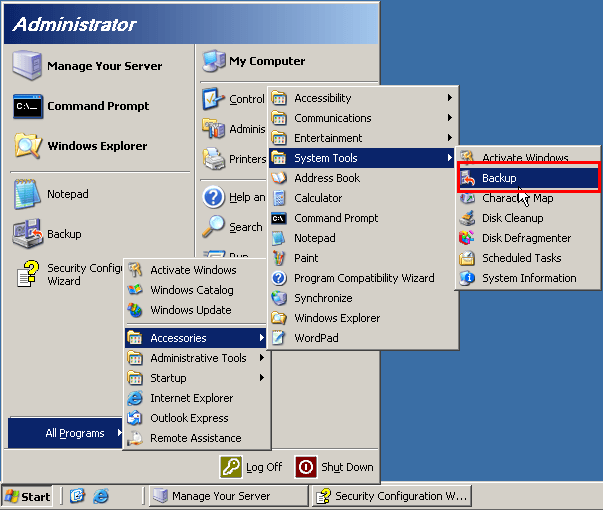This screenshot has width=603, height=510.
Task: Click the Help and Support icon
Action: (213, 197)
